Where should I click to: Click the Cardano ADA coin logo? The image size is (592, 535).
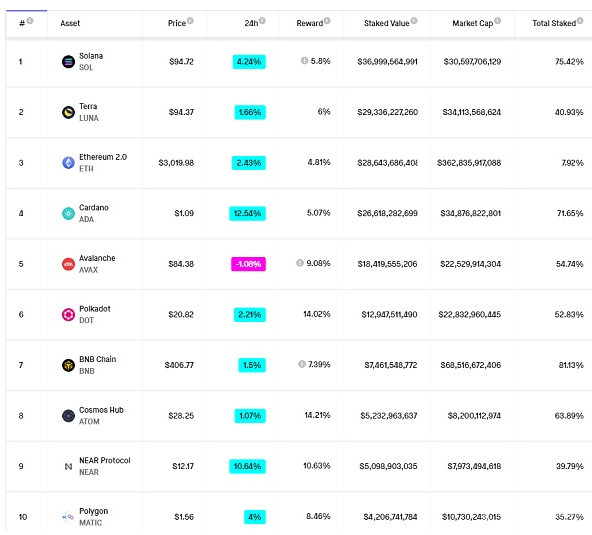point(68,213)
